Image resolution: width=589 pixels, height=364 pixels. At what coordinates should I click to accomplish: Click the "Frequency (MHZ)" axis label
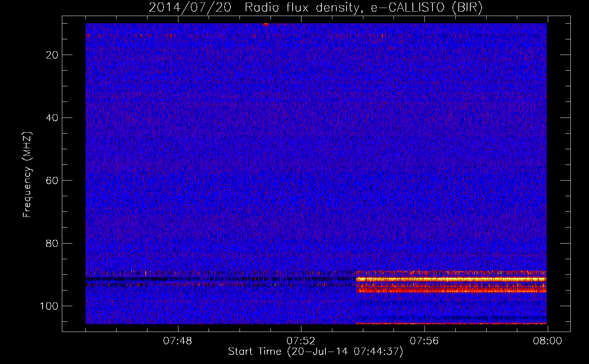click(27, 175)
